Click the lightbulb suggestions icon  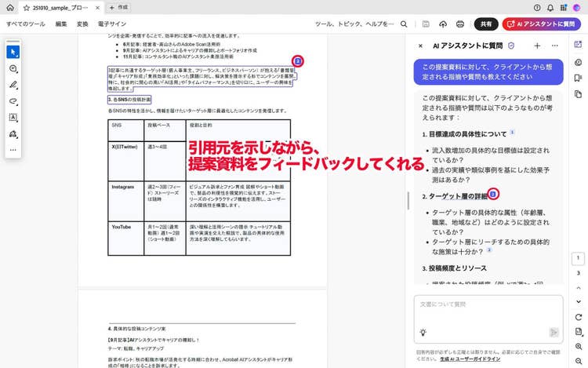pos(423,332)
